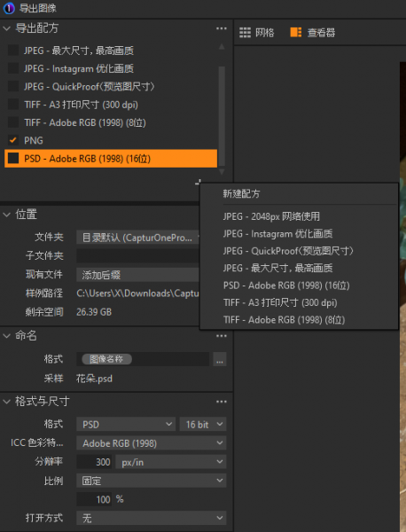Image resolution: width=406 pixels, height=532 pixels.
Task: Click sample path C:\Users\X\Downloads text
Action: pyautogui.click(x=137, y=293)
